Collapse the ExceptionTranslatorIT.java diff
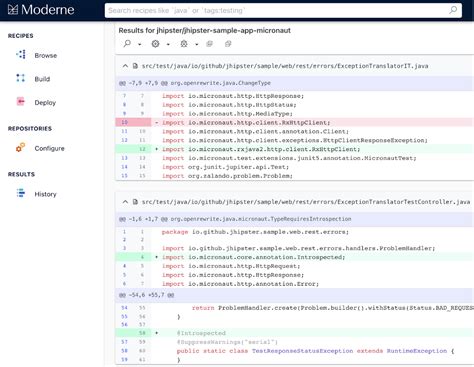The height and width of the screenshot is (367, 474). point(125,66)
